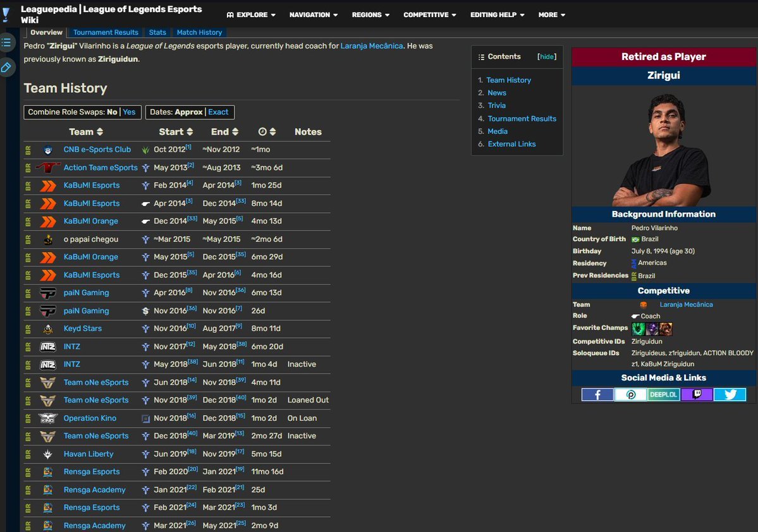
Task: Open the Navigation dropdown menu
Action: pos(314,15)
